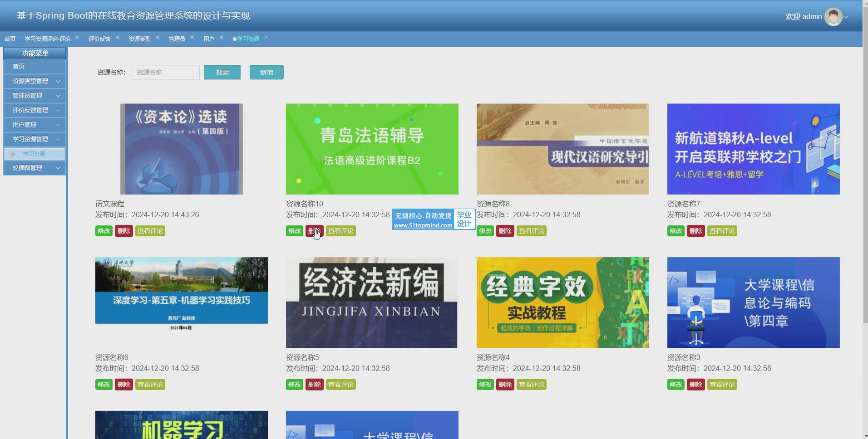Close the 管理员 tab
Viewport: 868px width, 439px height.
[192, 38]
